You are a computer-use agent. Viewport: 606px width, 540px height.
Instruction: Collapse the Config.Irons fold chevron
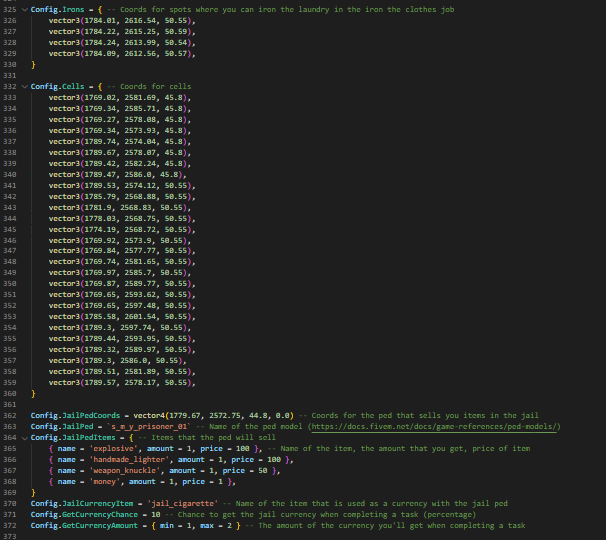(24, 10)
